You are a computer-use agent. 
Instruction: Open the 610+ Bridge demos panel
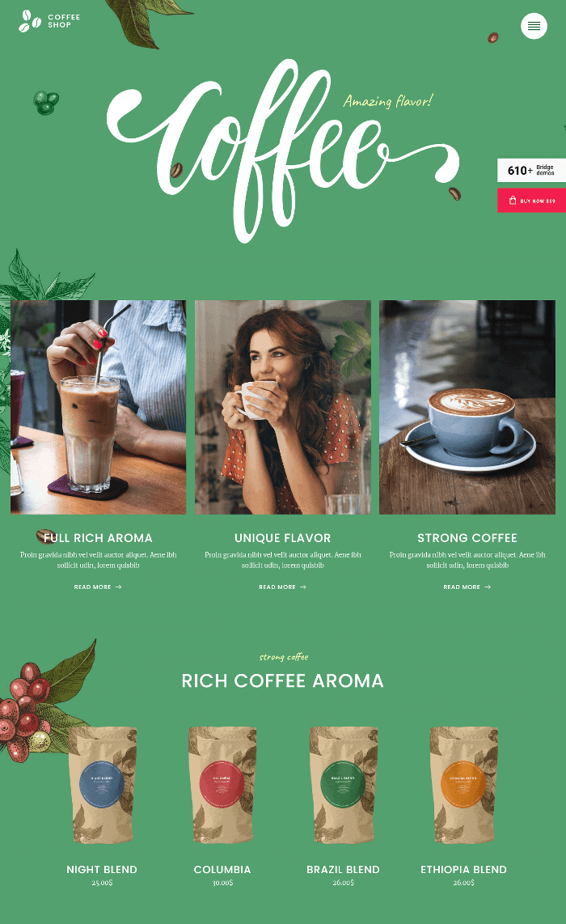coord(531,170)
